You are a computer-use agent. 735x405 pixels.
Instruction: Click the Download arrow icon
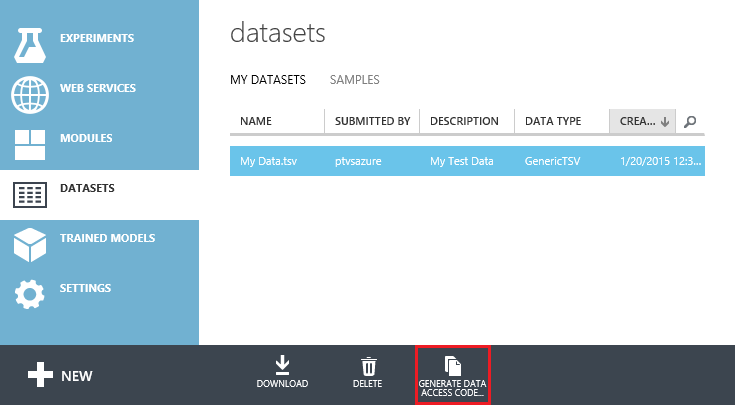pyautogui.click(x=282, y=366)
